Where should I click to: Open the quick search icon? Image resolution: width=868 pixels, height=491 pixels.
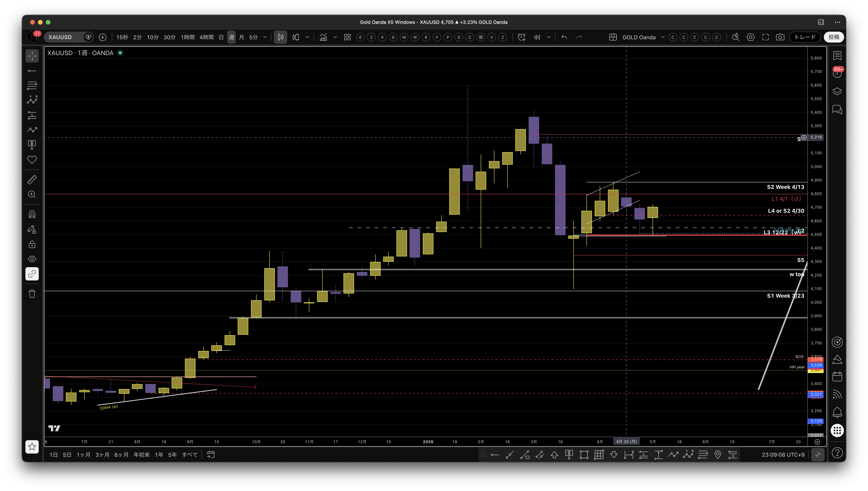(736, 37)
